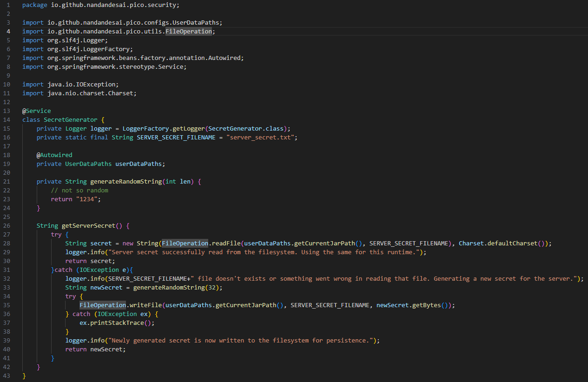
Task: Click line number 4 in the gutter
Action: point(9,32)
